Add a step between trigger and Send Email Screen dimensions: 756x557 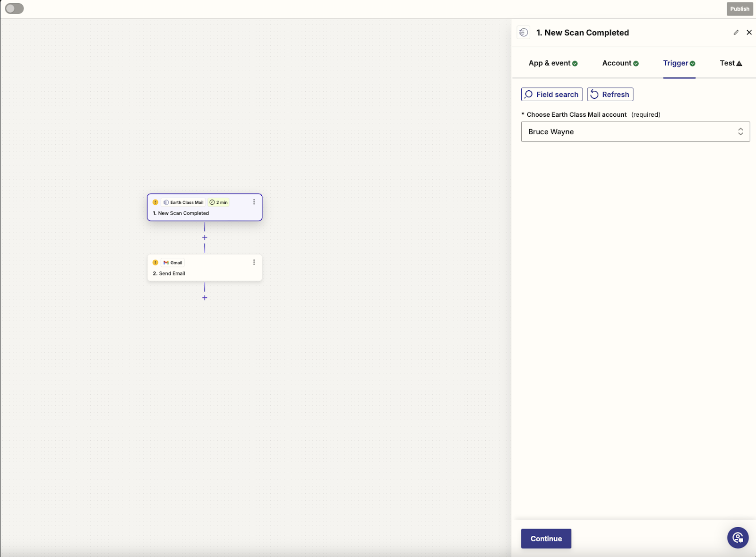[205, 238]
